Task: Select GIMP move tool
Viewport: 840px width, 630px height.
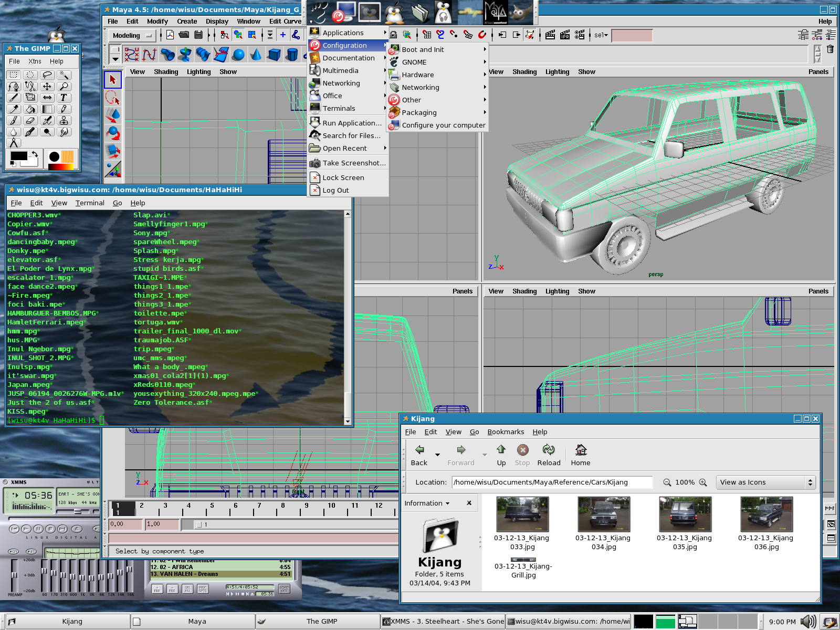Action: point(47,87)
